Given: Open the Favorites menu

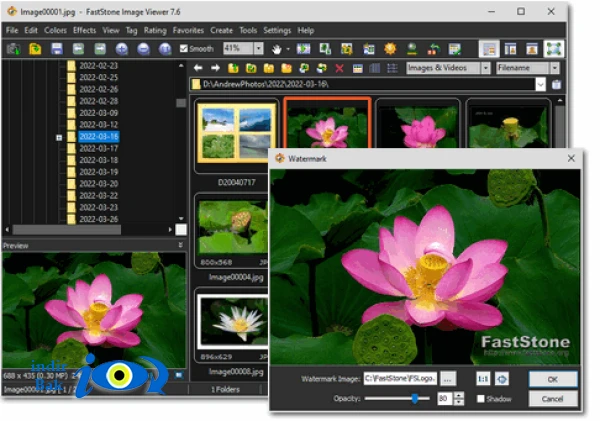Looking at the screenshot, I should click(188, 30).
